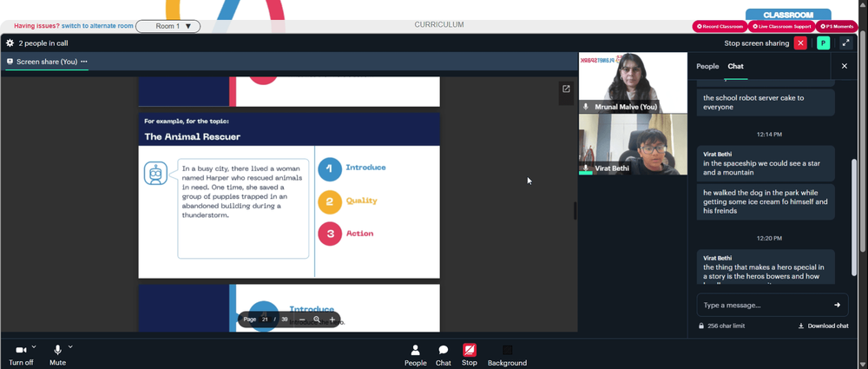868x369 pixels.
Task: Click chat message 'the school robot server cake'
Action: [x=765, y=102]
